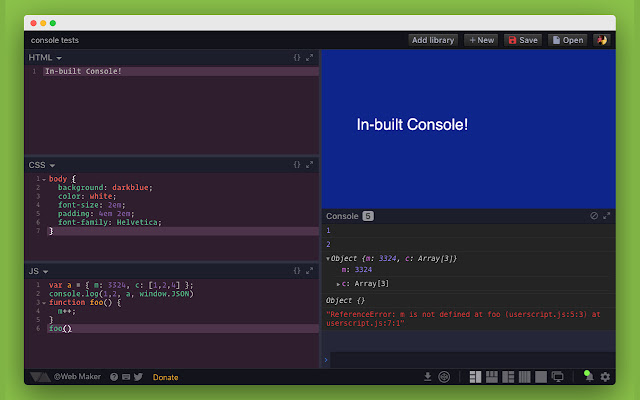The image size is (640, 400).
Task: Open the help question mark icon
Action: point(114,377)
